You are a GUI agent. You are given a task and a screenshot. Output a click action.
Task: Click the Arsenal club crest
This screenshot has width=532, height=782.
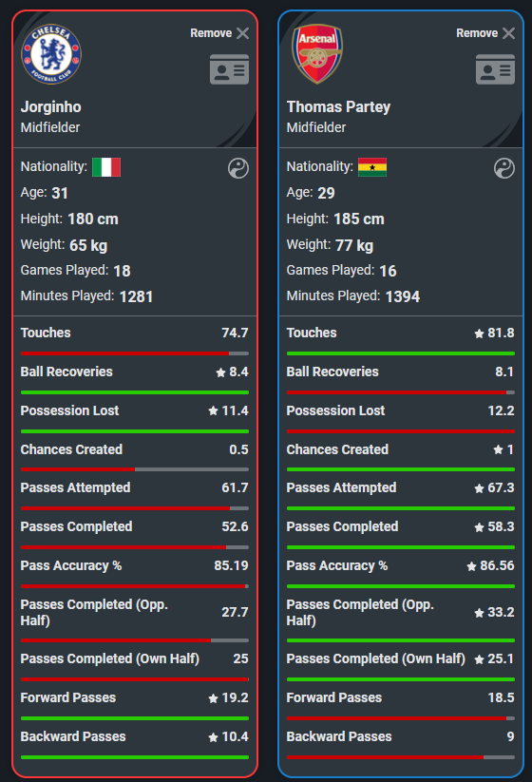tap(317, 54)
